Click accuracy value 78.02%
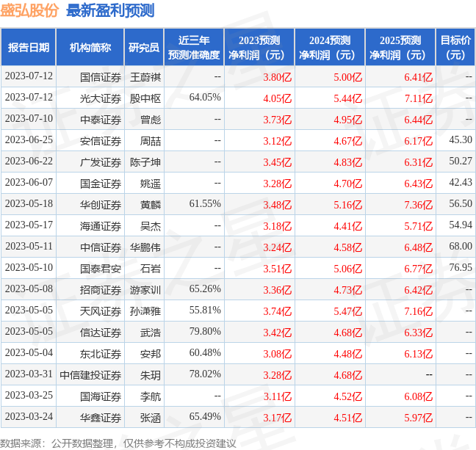The width and height of the screenshot is (476, 450). pyautogui.click(x=205, y=374)
